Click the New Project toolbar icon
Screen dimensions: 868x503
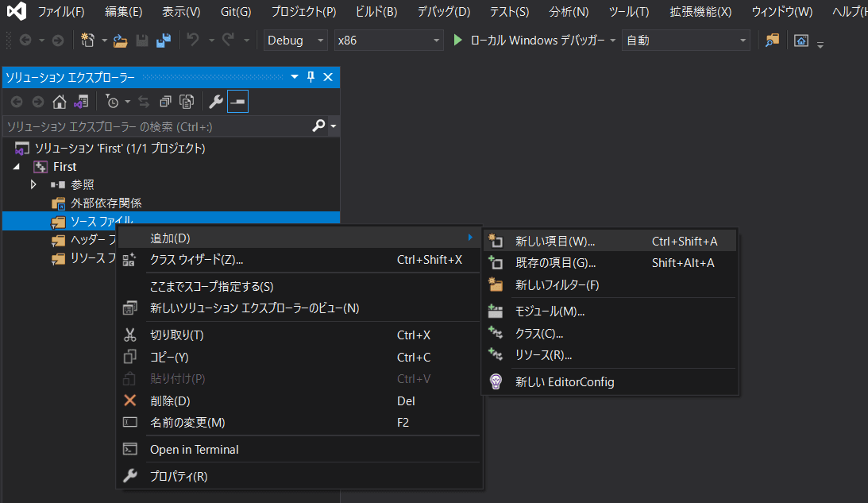[87, 41]
